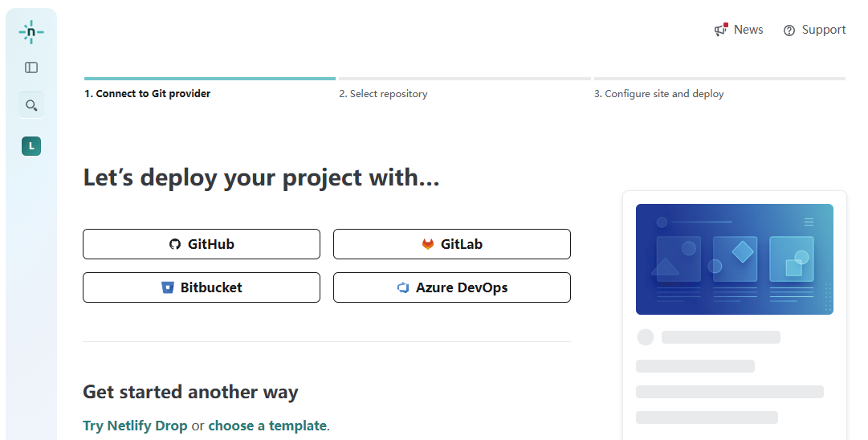Click the teal progress bar segment
868x440 pixels.
(210, 79)
